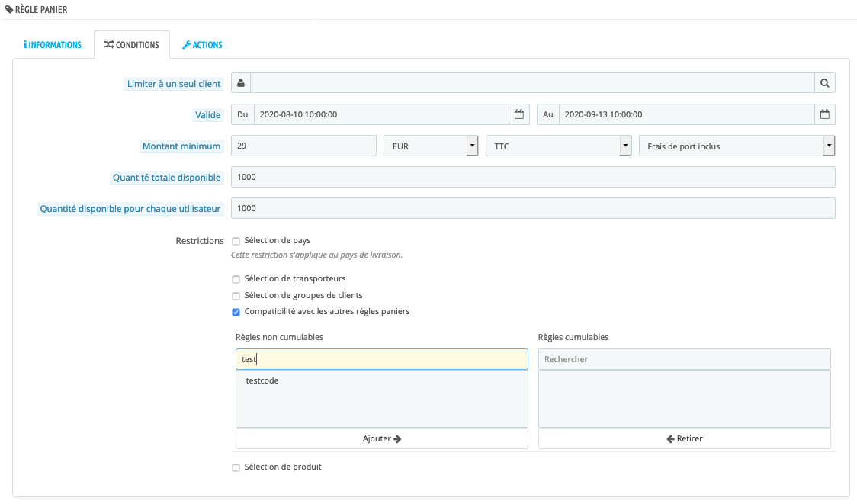Screen dimensions: 857x504
Task: Tick Sélection de groupes de clients
Action: coord(236,296)
